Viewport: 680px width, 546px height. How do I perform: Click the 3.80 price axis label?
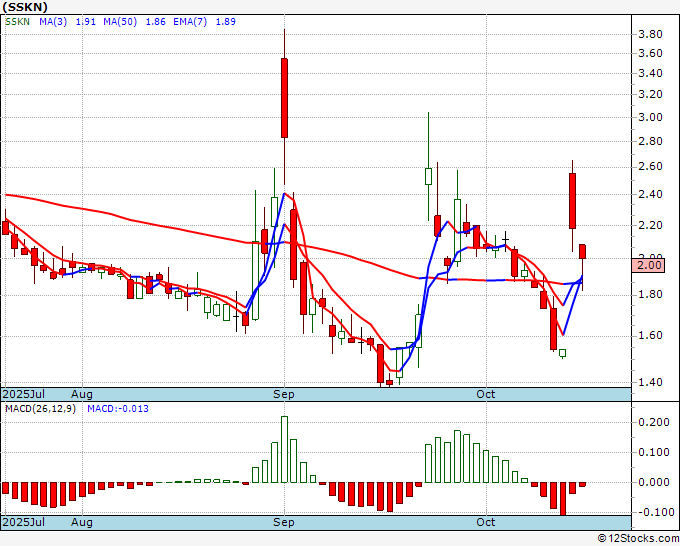650,34
